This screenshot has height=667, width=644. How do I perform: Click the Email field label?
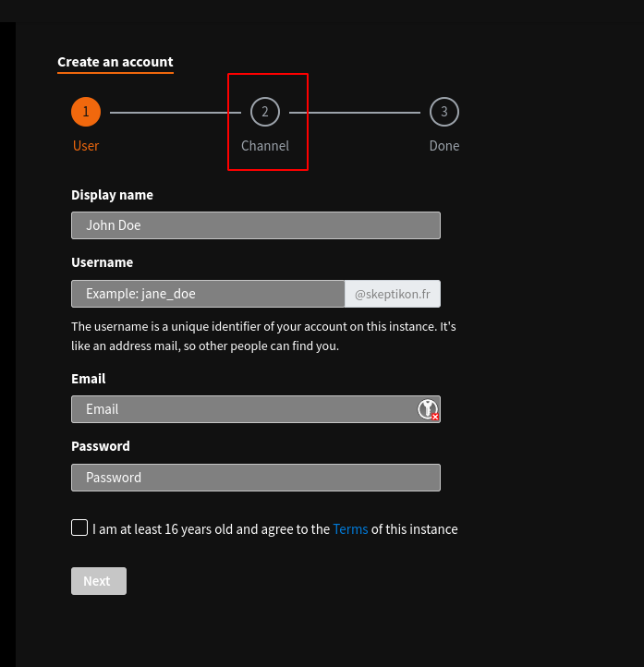coord(89,379)
